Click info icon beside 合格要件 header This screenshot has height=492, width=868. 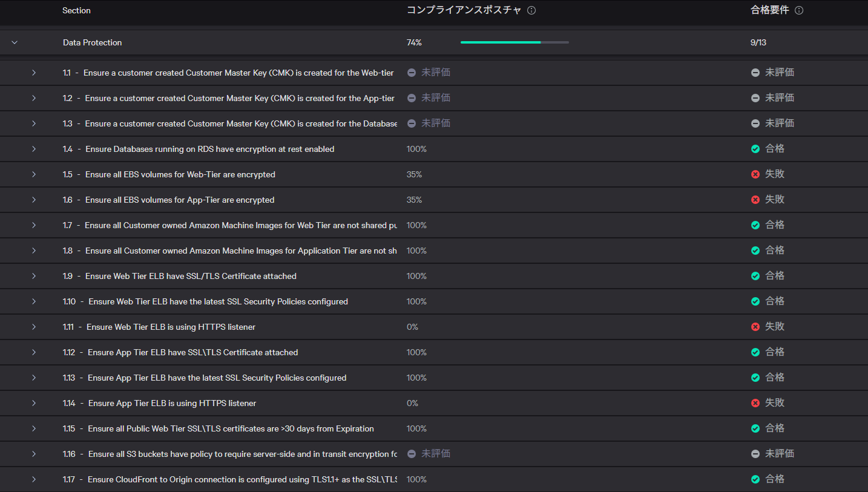coord(799,10)
